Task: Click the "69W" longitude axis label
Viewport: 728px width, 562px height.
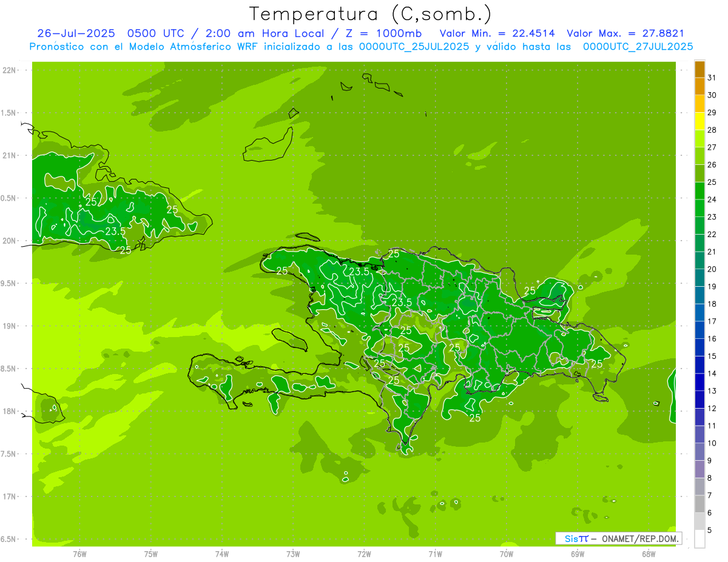Action: 578,554
